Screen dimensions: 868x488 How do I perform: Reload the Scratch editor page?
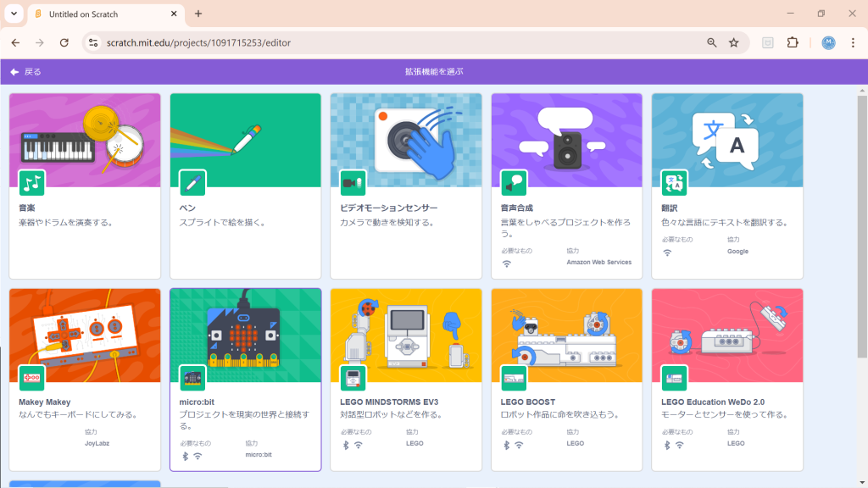[64, 42]
